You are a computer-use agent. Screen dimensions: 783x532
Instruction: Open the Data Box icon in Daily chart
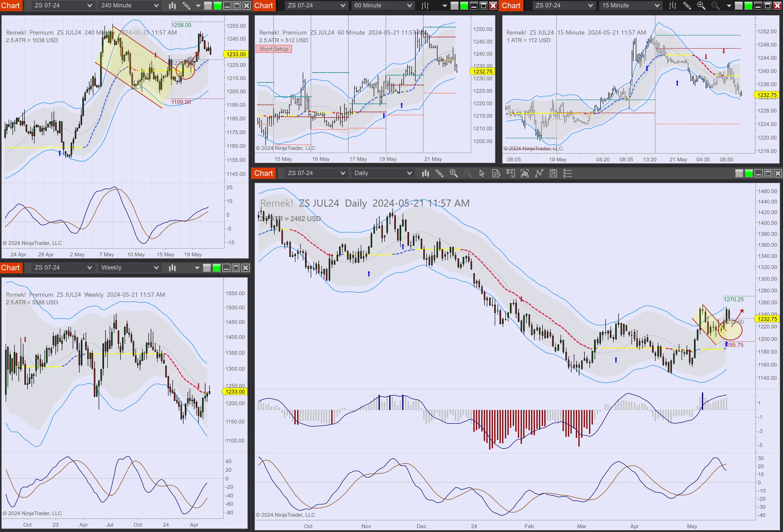pyautogui.click(x=496, y=173)
